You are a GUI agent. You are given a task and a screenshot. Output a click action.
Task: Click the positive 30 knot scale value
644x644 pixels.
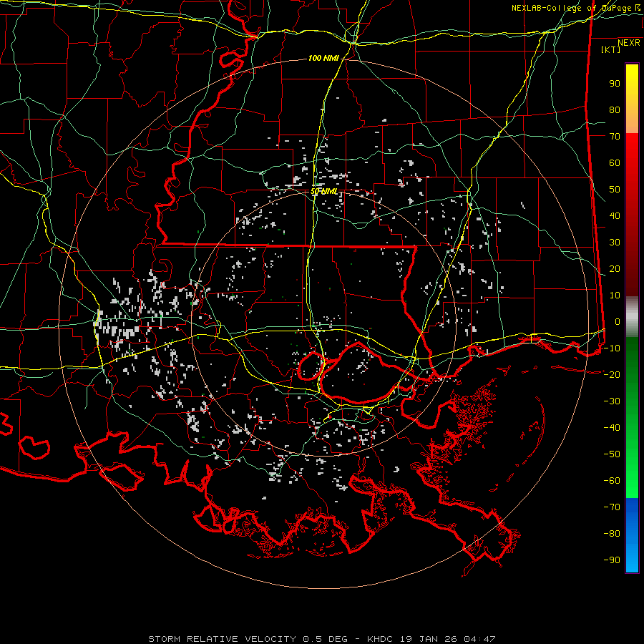615,243
